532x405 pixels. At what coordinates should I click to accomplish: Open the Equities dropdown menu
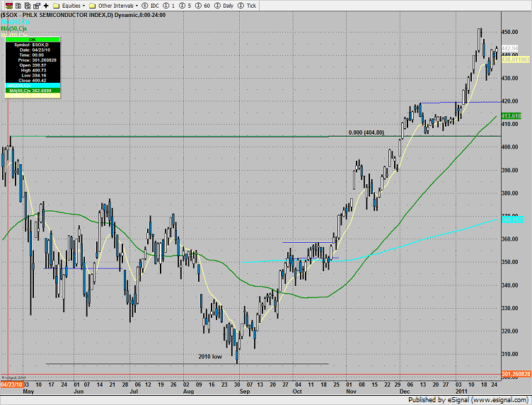[72, 5]
